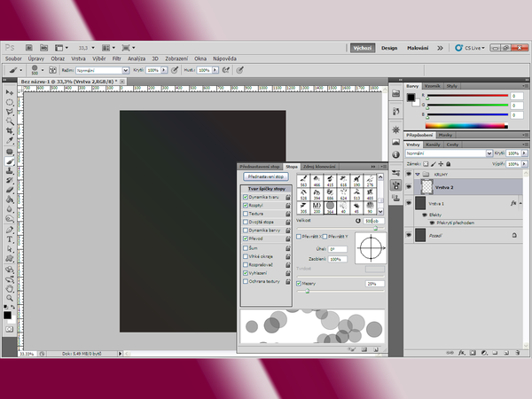Open the Režim blend mode dropdown
Viewport: 532px width, 399px height.
tap(100, 69)
